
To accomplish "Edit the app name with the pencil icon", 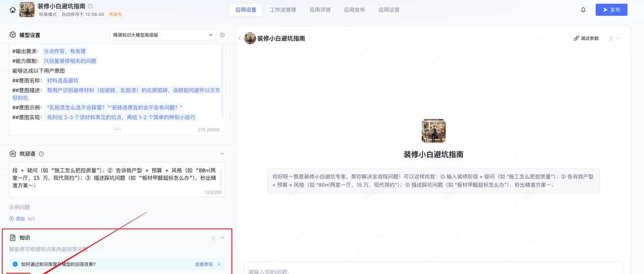I will (x=91, y=6).
